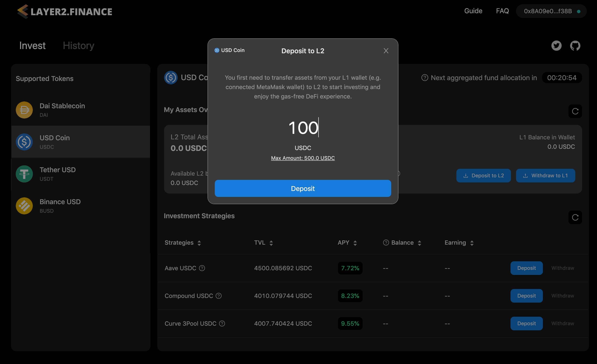Open the Guide link
This screenshot has height=364, width=597.
(x=473, y=11)
